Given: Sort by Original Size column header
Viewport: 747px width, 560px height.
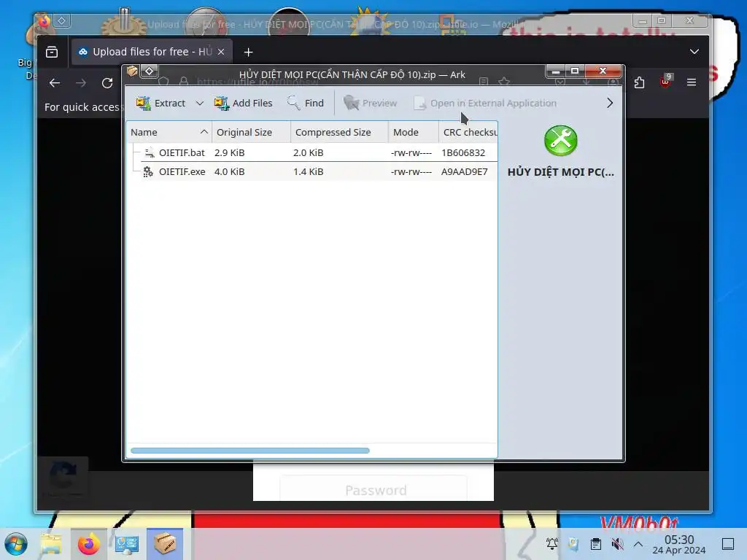Looking at the screenshot, I should pyautogui.click(x=251, y=133).
